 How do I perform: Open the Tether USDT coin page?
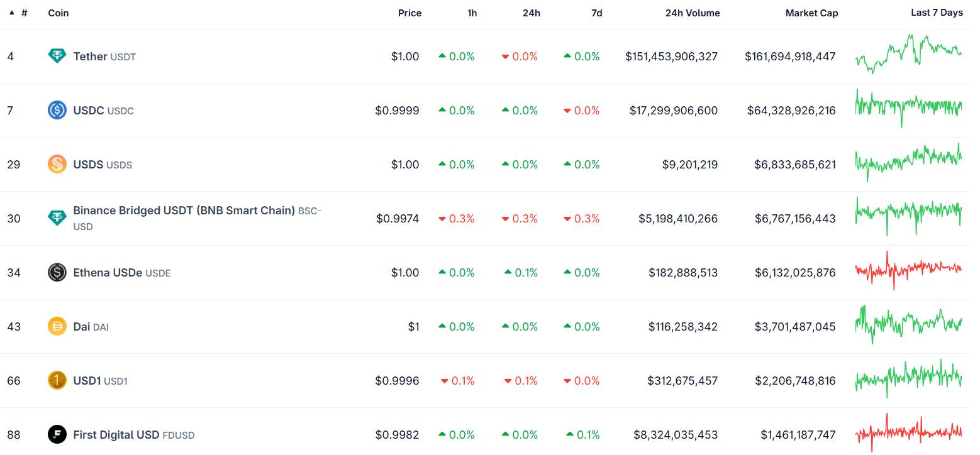[104, 57]
